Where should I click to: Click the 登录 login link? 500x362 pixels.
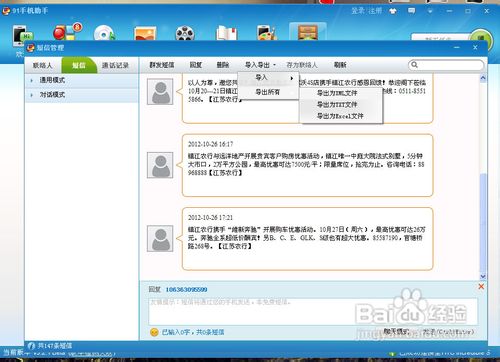[x=358, y=11]
